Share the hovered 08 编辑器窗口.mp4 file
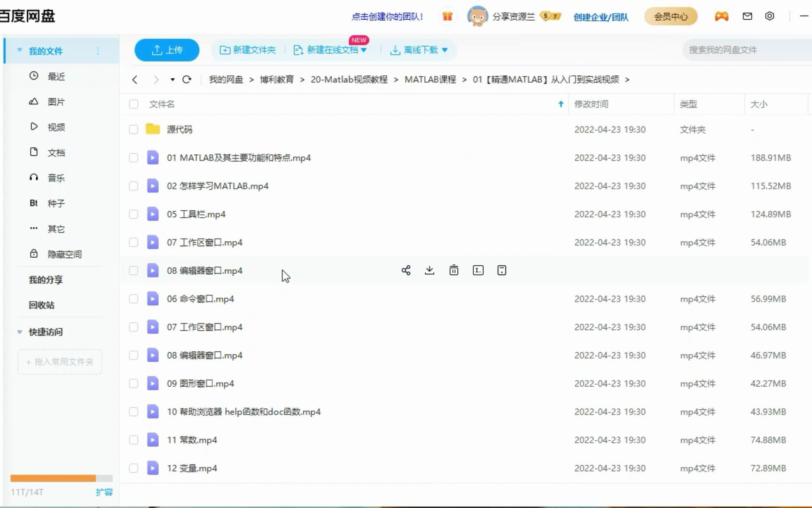 [x=406, y=270]
